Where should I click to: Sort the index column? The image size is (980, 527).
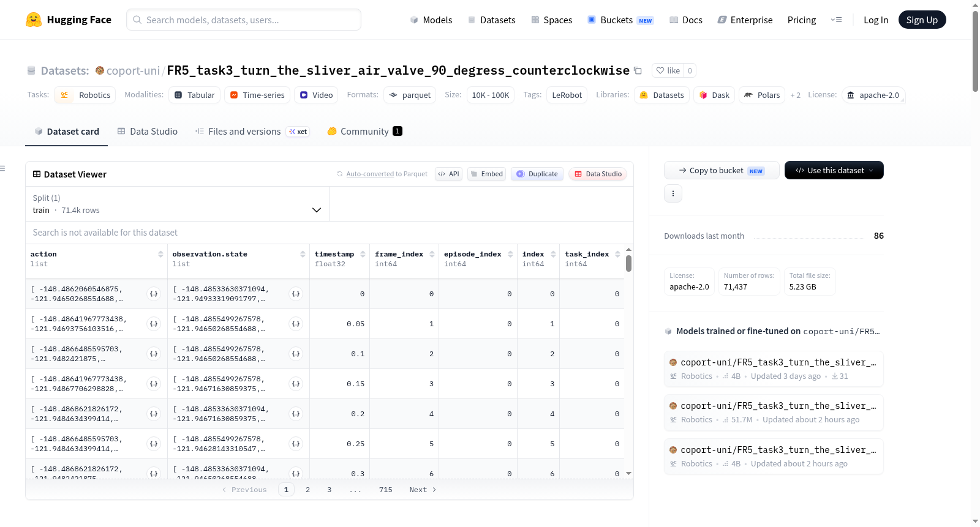(553, 254)
